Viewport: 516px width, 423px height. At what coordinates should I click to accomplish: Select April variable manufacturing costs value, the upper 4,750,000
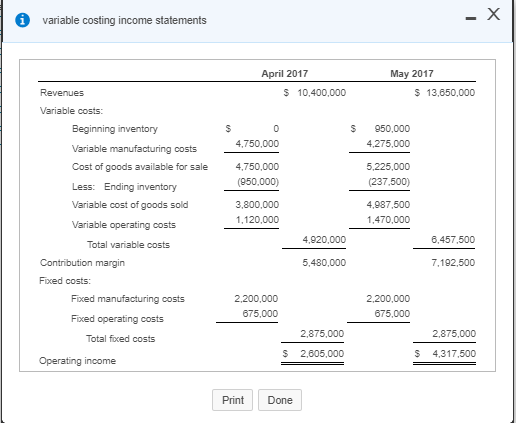(257, 144)
